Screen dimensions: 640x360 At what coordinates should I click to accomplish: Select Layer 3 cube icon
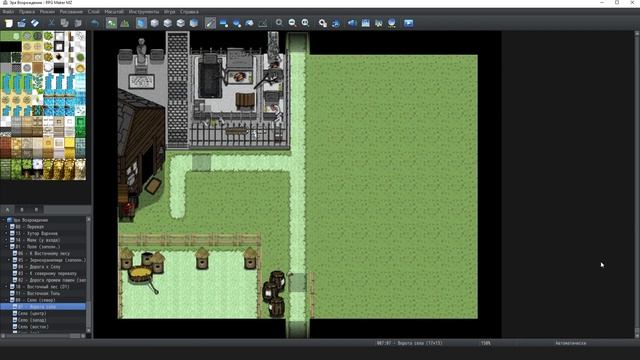(180, 23)
